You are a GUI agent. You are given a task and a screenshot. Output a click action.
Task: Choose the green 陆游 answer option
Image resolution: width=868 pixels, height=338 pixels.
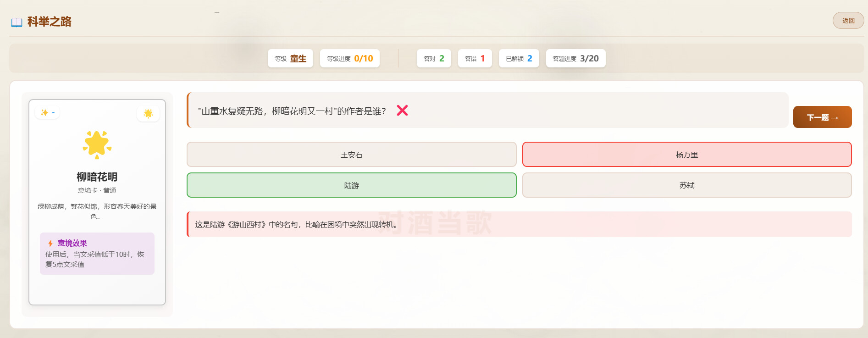(x=351, y=185)
